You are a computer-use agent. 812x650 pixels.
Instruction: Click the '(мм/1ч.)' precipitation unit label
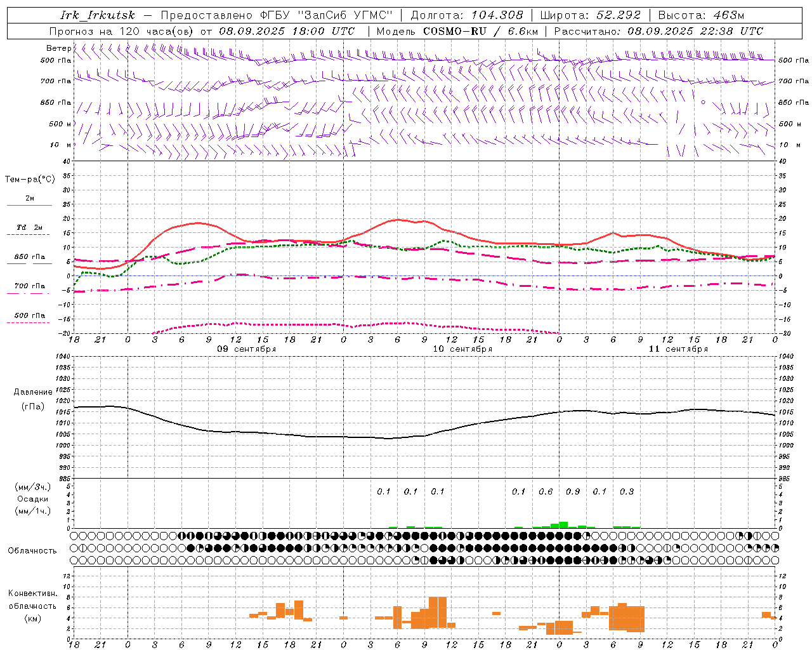pos(33,511)
